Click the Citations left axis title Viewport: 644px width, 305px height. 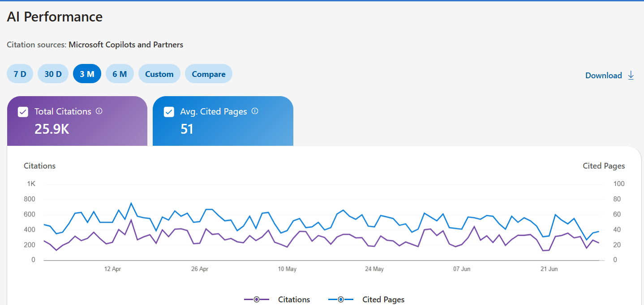(39, 166)
